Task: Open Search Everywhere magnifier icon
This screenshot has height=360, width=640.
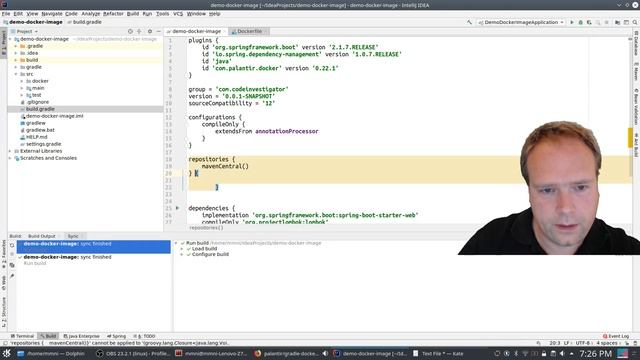Action: tap(635, 22)
